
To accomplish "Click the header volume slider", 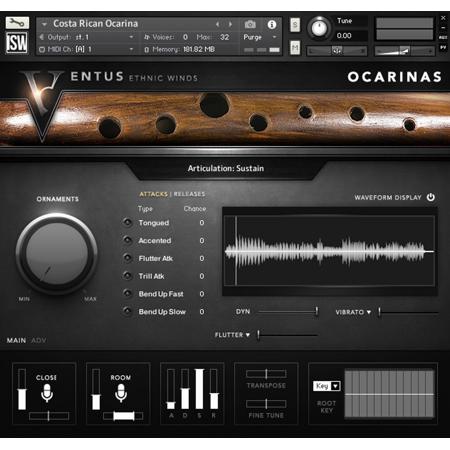I will [405, 51].
